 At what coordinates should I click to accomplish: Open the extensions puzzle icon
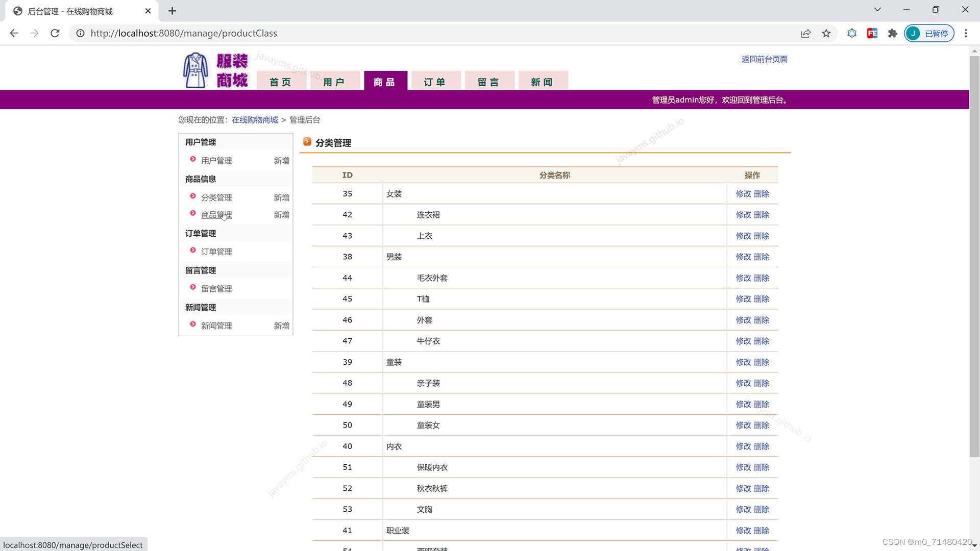pos(892,33)
